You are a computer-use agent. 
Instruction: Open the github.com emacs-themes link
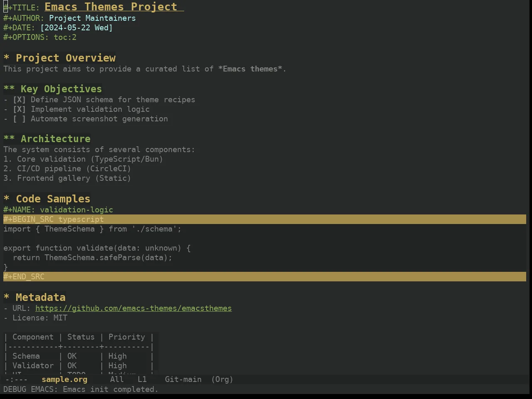[x=133, y=308]
